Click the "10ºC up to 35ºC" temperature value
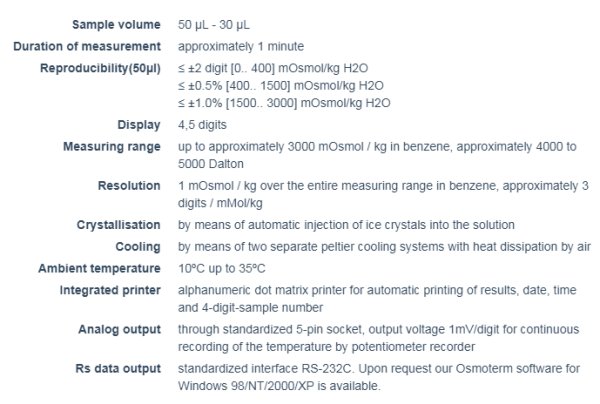Screen dimensions: 600x404 222,268
